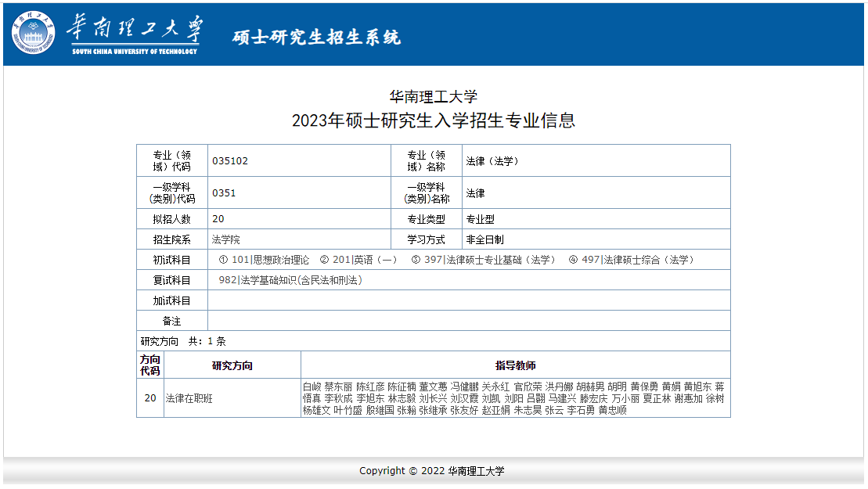Screen dimensions: 868x489
Task: Click the Copyright © 2022 华南理工大学 footer
Action: [x=432, y=471]
